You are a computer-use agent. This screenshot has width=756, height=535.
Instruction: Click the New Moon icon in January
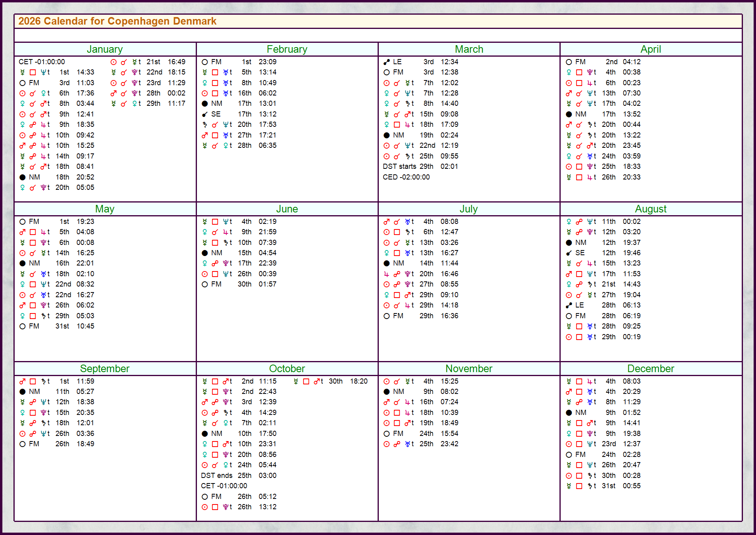[23, 177]
